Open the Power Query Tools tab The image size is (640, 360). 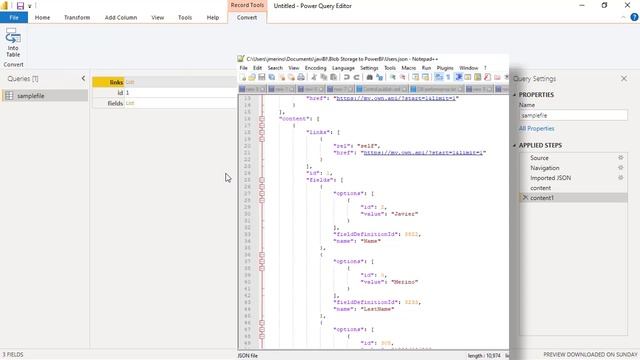click(x=185, y=18)
